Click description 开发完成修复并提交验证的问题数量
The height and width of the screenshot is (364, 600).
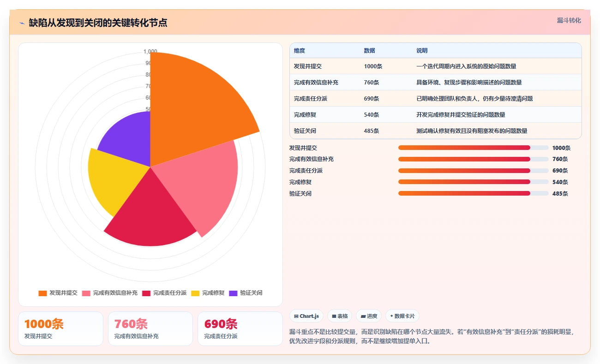(x=461, y=115)
